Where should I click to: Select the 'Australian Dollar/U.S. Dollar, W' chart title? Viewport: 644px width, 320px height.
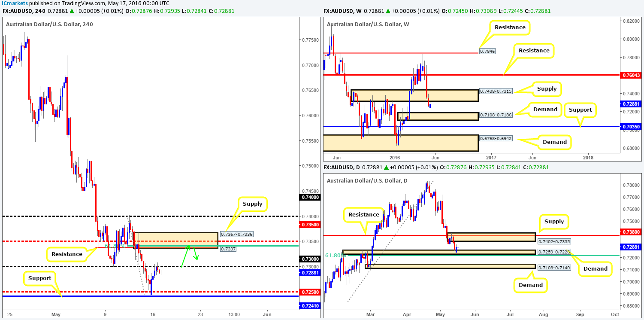[367, 24]
